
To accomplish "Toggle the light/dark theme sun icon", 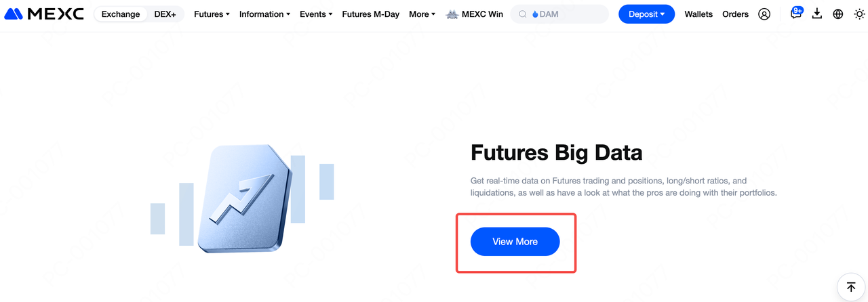I will coord(859,14).
